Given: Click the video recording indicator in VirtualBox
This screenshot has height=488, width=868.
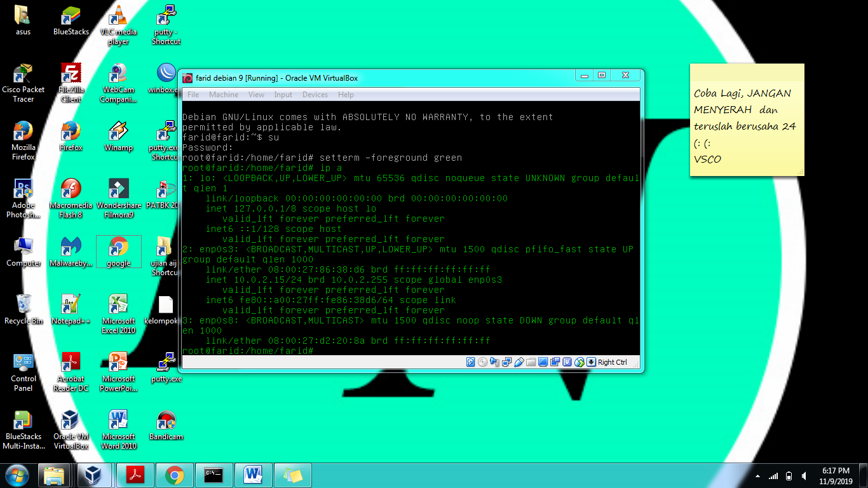Looking at the screenshot, I should click(555, 362).
